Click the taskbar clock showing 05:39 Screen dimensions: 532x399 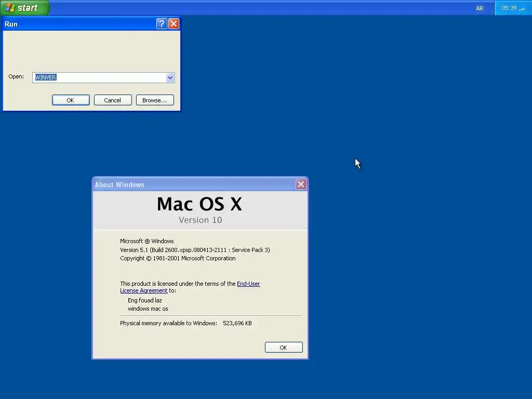pos(513,8)
